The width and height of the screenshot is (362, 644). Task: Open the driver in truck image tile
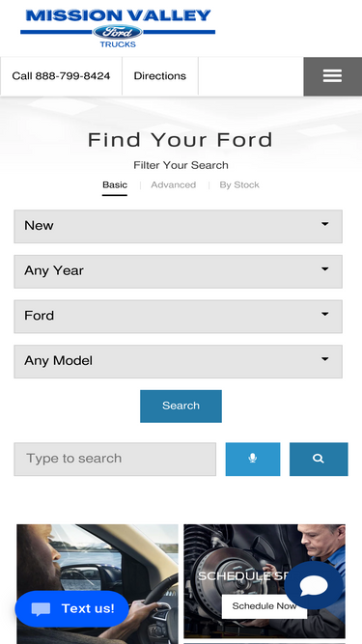[x=97, y=583]
